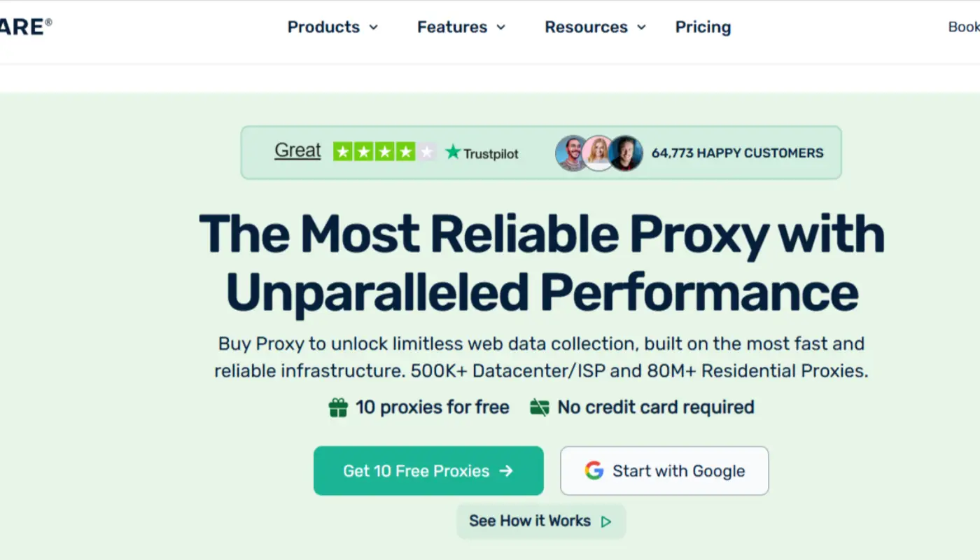This screenshot has height=560, width=980.
Task: Click the gift icon beside "10 proxies for free"
Action: [x=337, y=407]
